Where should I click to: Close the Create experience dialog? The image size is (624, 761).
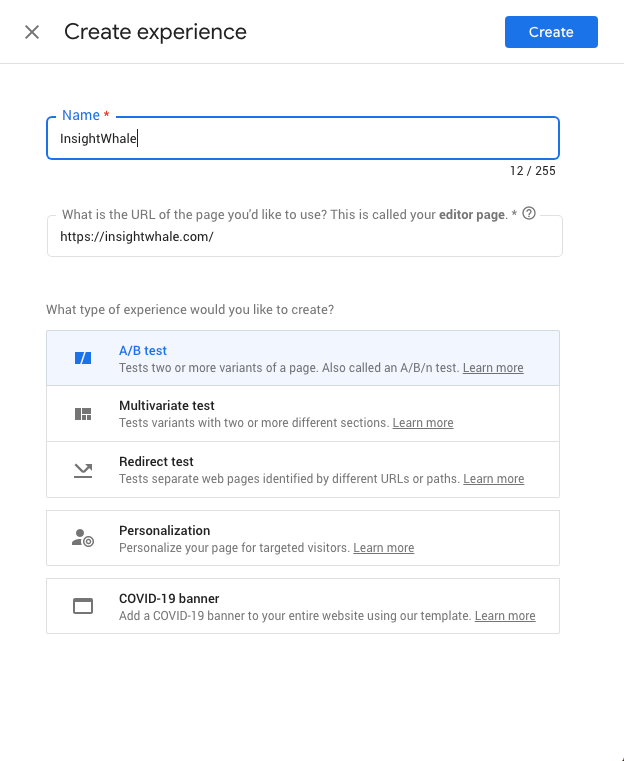pyautogui.click(x=32, y=32)
